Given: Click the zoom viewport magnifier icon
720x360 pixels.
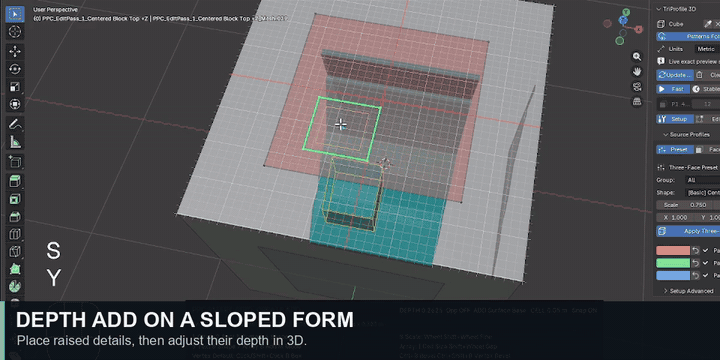Looking at the screenshot, I should [x=637, y=56].
